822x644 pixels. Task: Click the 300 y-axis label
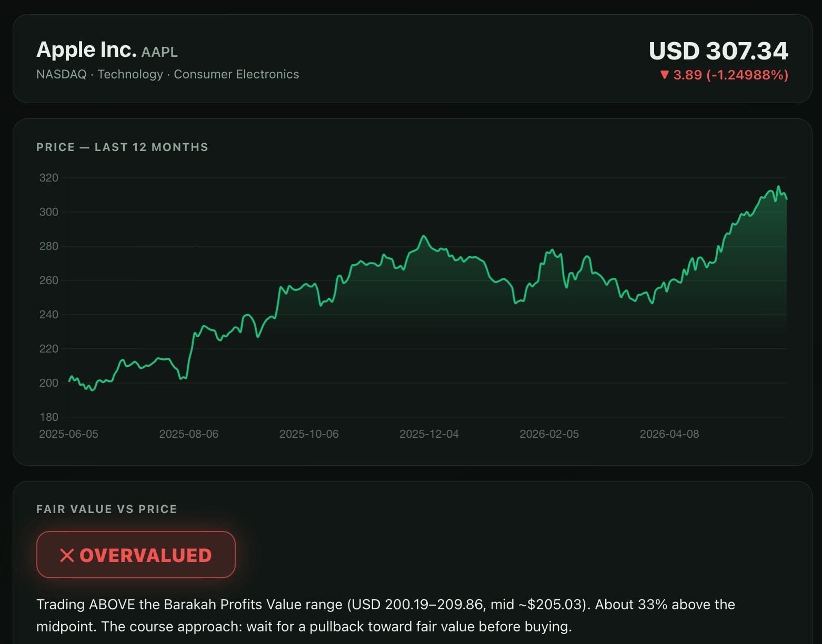coord(49,212)
